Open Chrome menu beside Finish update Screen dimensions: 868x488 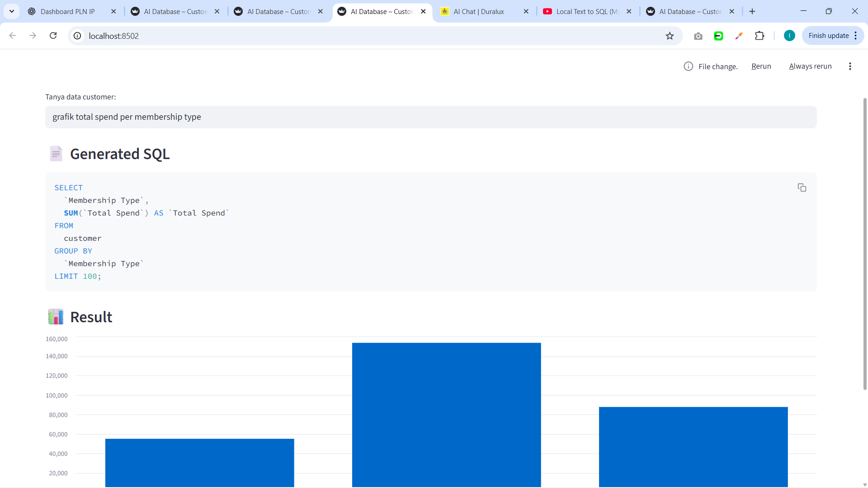(856, 36)
